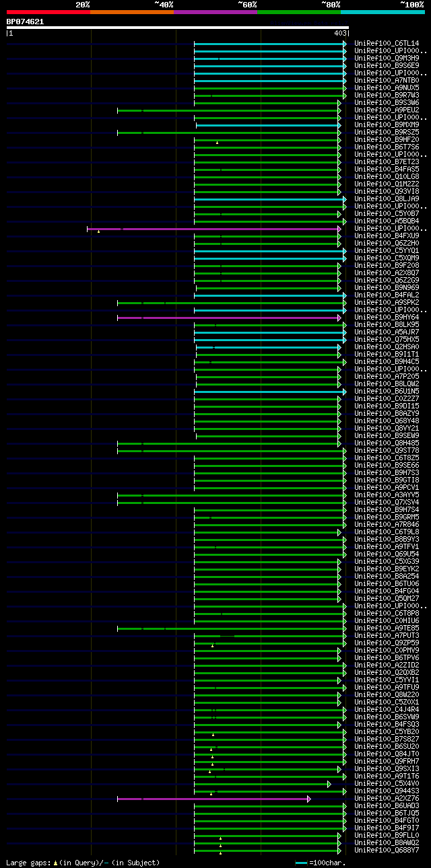Open the UniRef100_C6T8Z5 hit label
This screenshot has width=431, height=868.
[387, 458]
